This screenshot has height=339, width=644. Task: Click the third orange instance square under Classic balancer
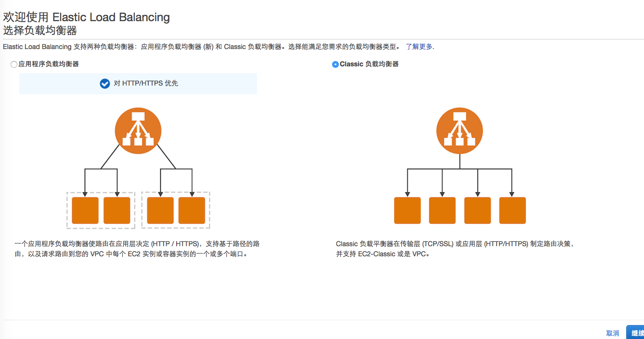[477, 210]
